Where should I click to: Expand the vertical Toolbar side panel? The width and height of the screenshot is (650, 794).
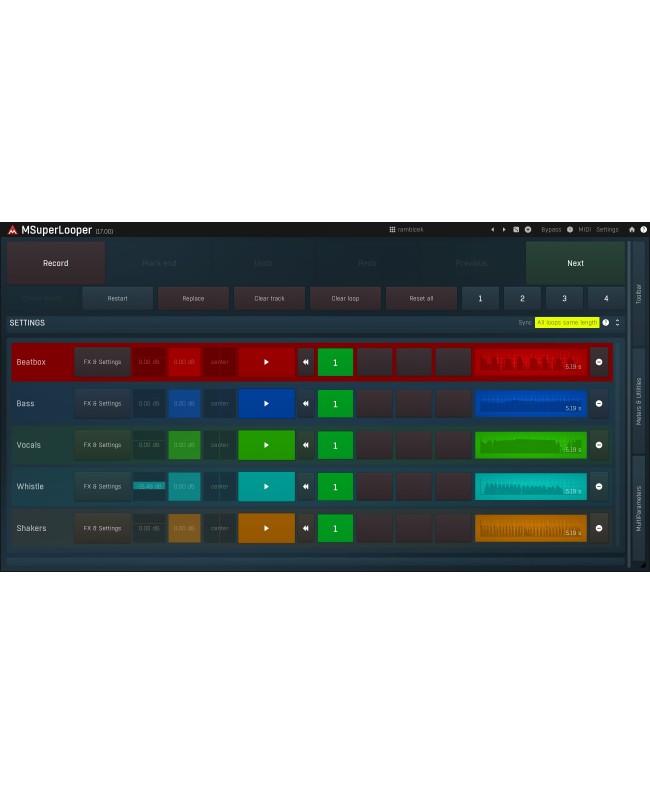pyautogui.click(x=638, y=294)
